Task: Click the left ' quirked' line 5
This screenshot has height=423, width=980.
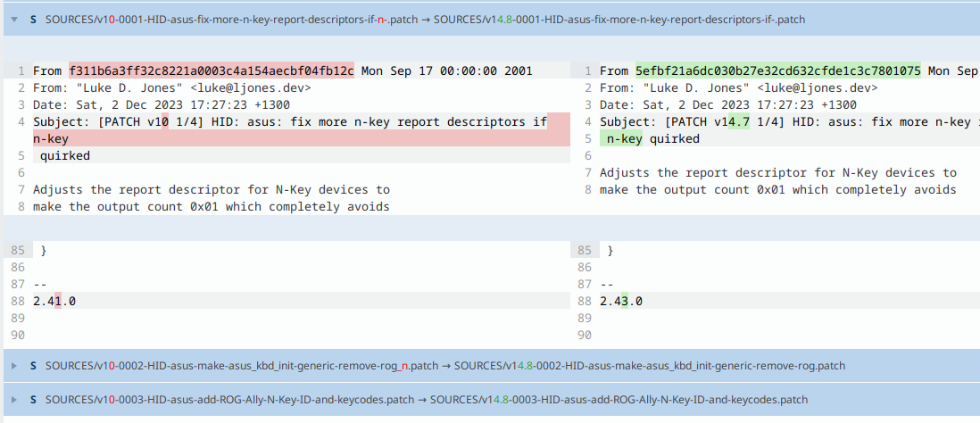Action: (65, 155)
